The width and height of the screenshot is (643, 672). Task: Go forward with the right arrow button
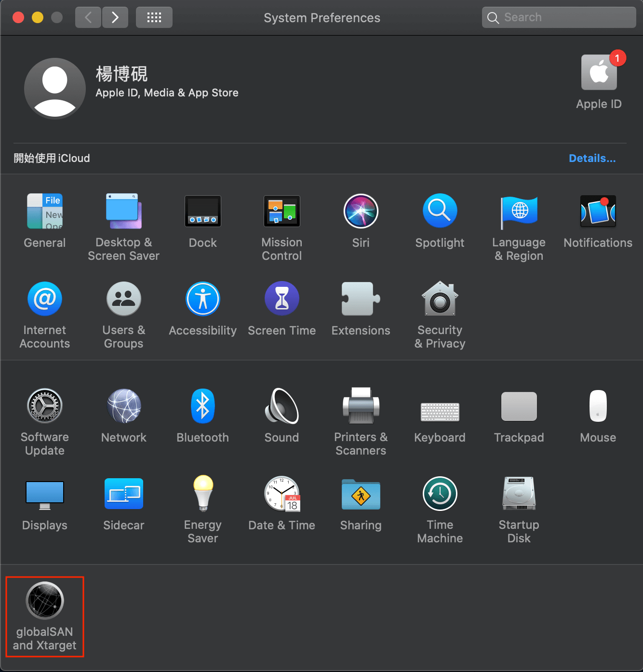coord(115,17)
